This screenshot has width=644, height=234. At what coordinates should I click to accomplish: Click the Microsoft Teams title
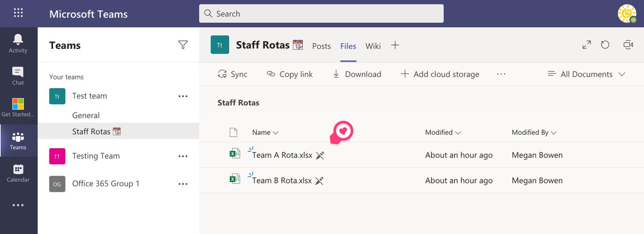click(x=89, y=14)
